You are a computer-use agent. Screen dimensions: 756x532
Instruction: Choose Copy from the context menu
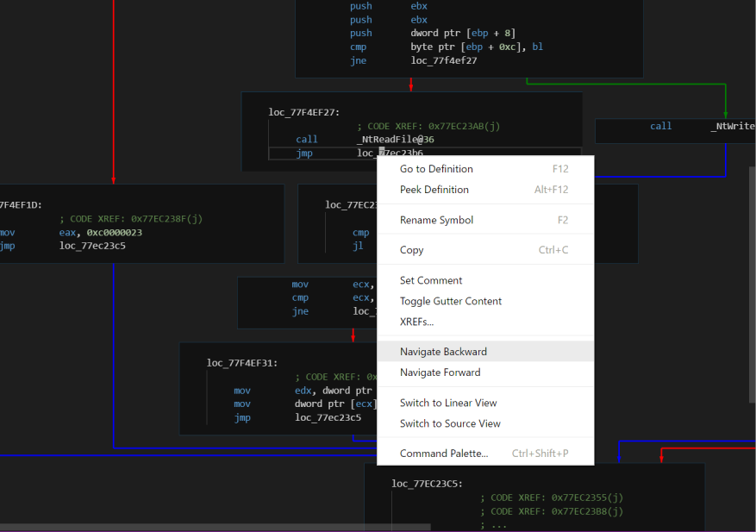coord(484,250)
